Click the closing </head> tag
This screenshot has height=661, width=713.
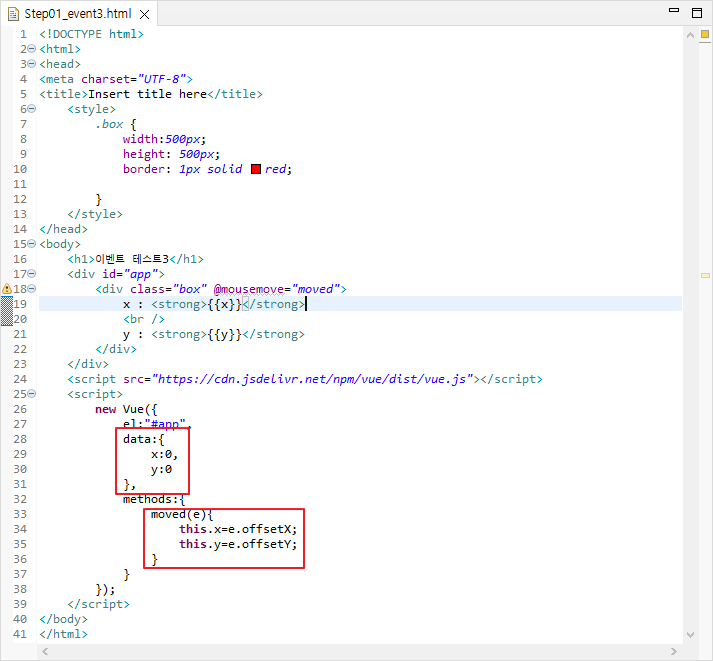tap(63, 229)
